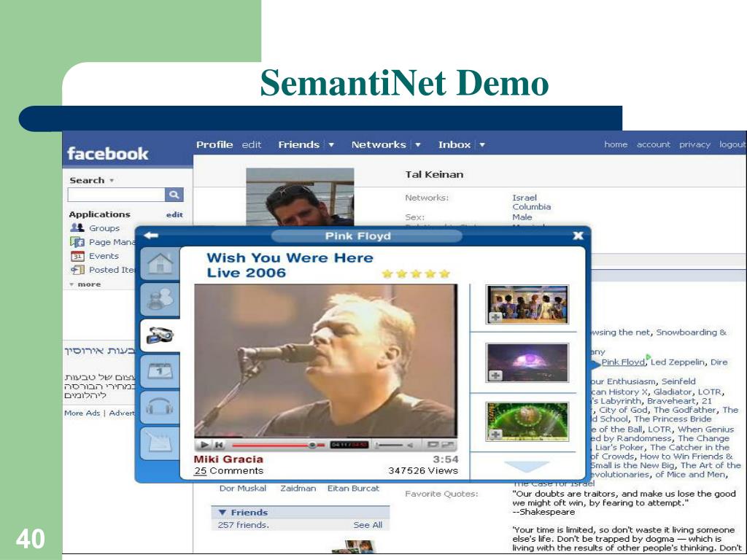Add the first related video thumbnail plus
The height and width of the screenshot is (560, 747).
coord(495,317)
